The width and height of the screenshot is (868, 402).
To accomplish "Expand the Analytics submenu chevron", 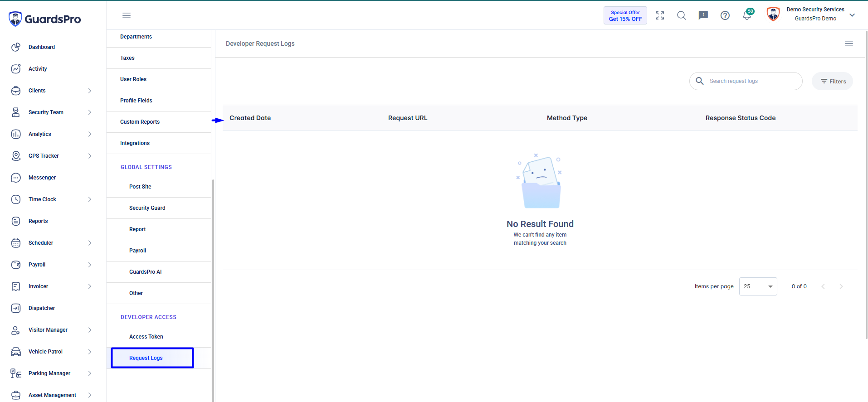I will 90,134.
